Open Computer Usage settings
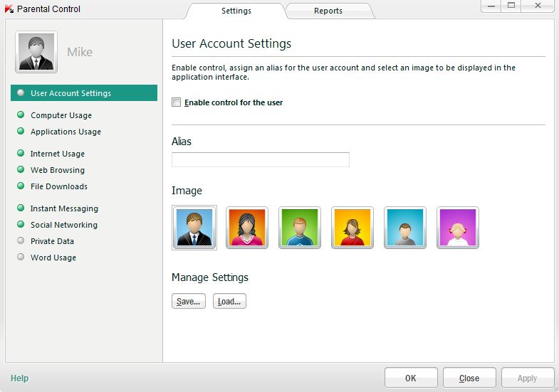Image resolution: width=559 pixels, height=392 pixels. click(x=61, y=115)
